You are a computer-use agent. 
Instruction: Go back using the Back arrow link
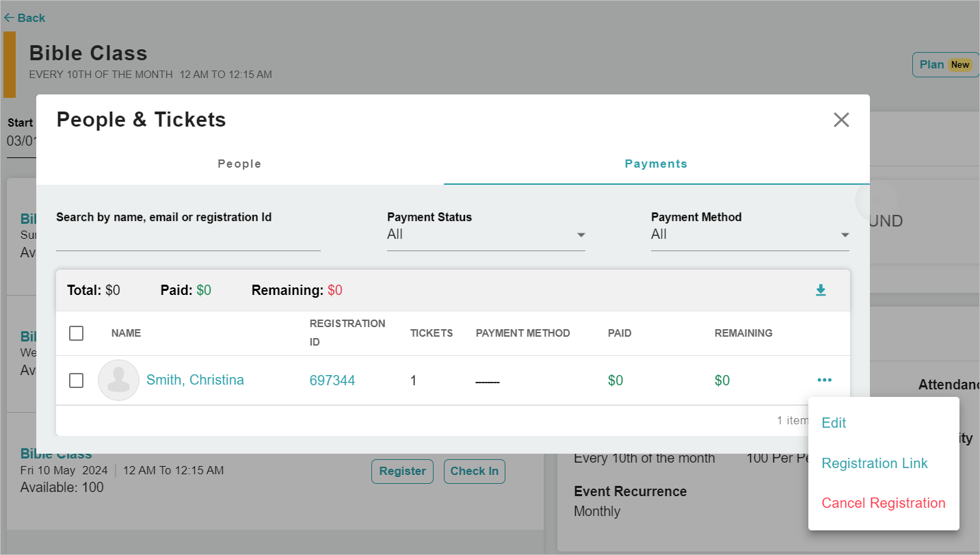point(25,18)
